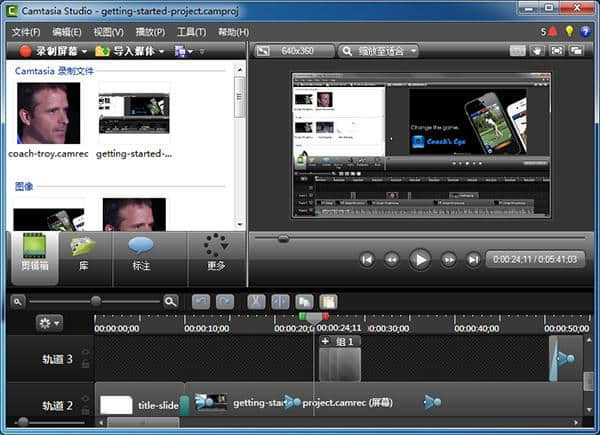600x435 pixels.
Task: Click the fast forward button
Action: pos(448,260)
